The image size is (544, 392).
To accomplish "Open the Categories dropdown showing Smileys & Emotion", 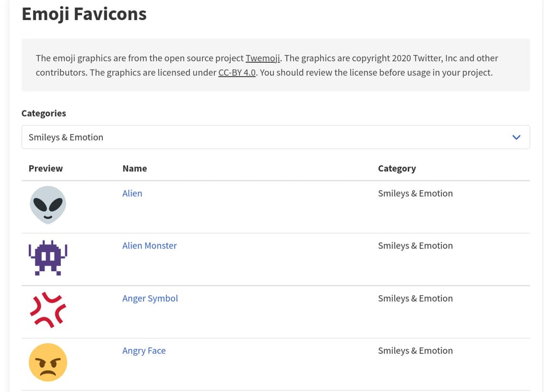I will pos(275,137).
